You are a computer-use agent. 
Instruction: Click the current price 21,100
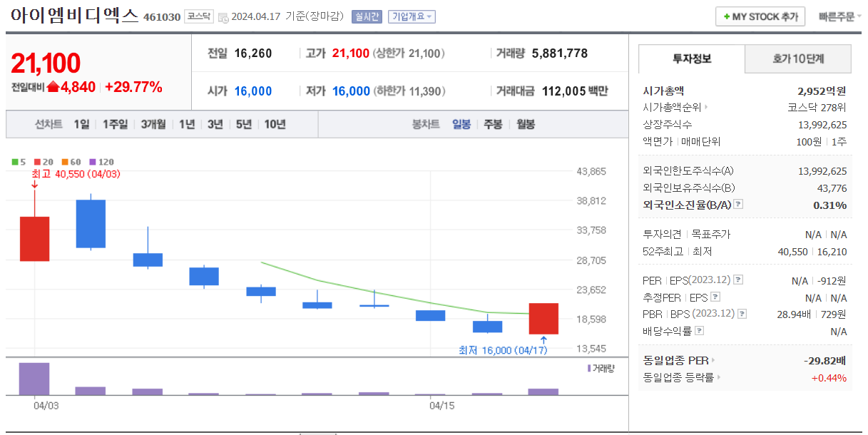tap(46, 63)
